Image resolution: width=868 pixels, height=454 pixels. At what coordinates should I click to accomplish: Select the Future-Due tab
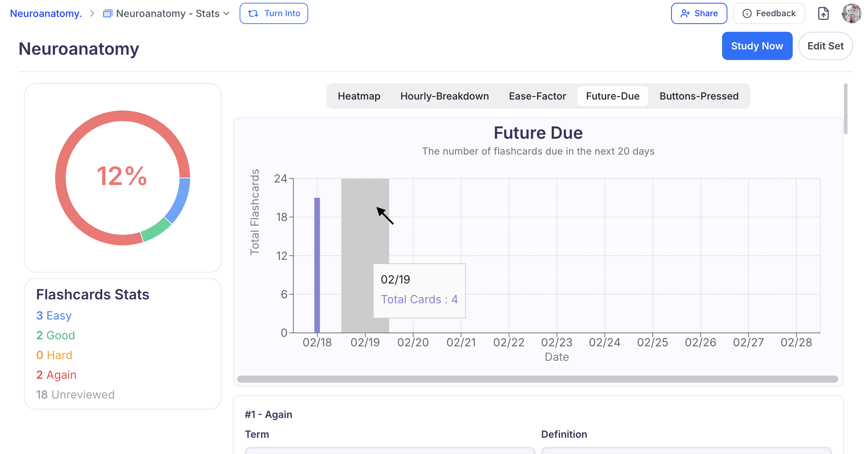coord(612,96)
